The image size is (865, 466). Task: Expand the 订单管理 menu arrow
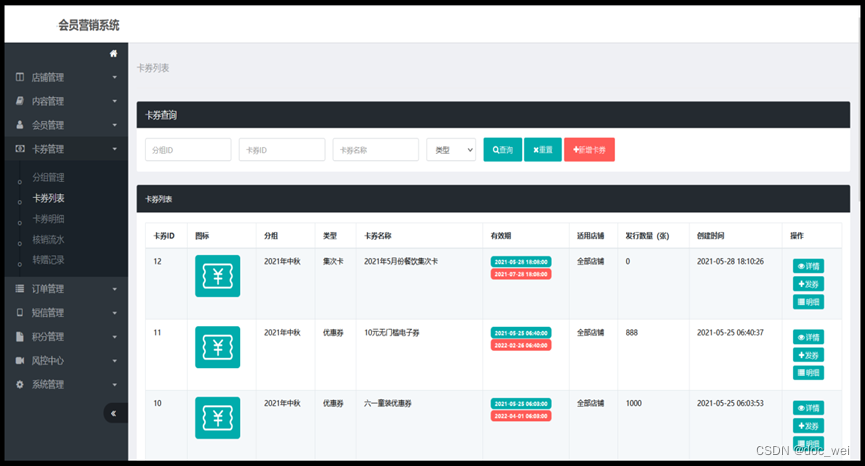click(x=115, y=288)
